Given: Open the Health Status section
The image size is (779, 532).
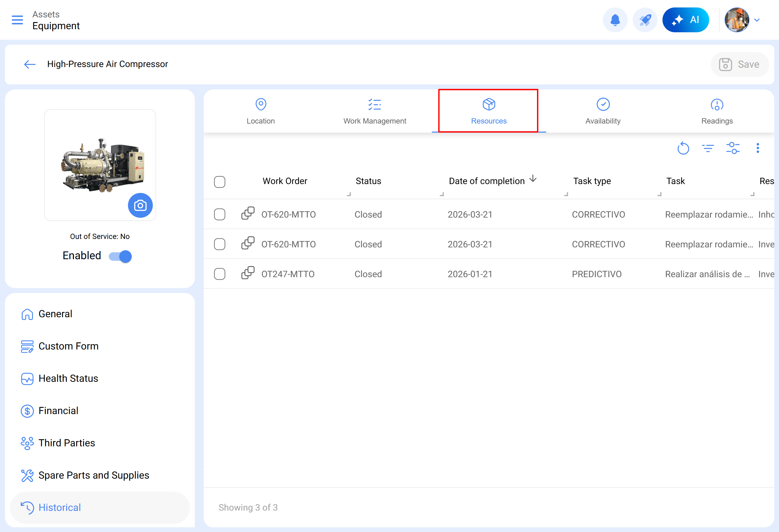Looking at the screenshot, I should coord(68,379).
